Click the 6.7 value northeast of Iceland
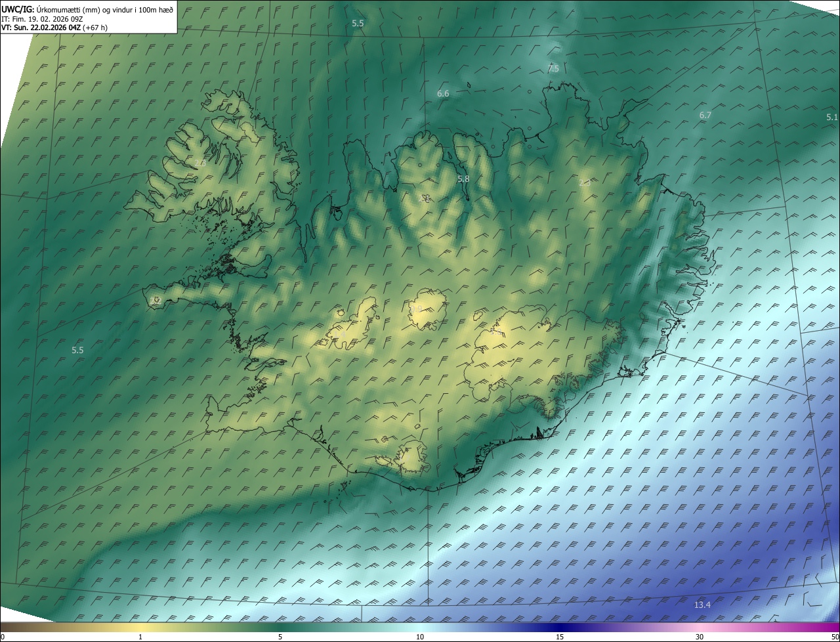 point(705,115)
